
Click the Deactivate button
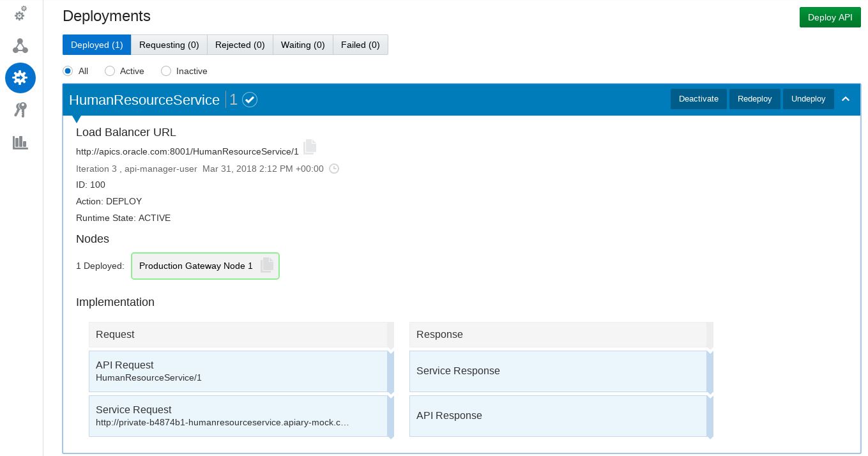(698, 99)
